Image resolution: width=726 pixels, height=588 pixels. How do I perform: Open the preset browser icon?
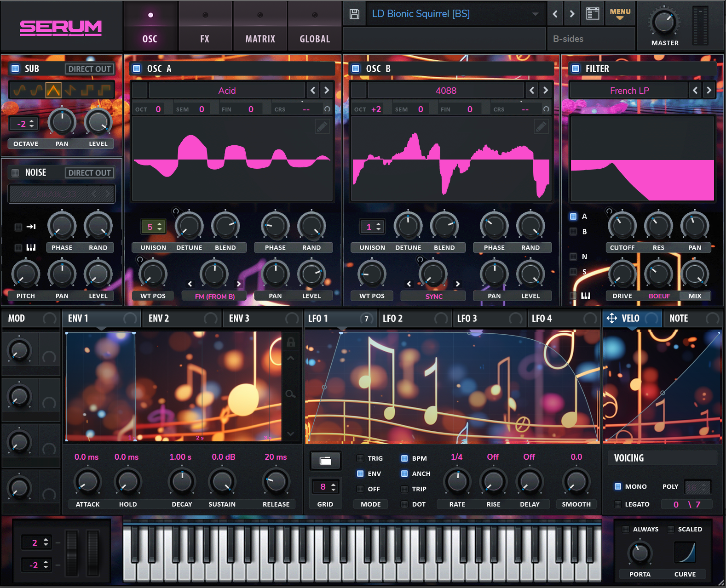593,14
